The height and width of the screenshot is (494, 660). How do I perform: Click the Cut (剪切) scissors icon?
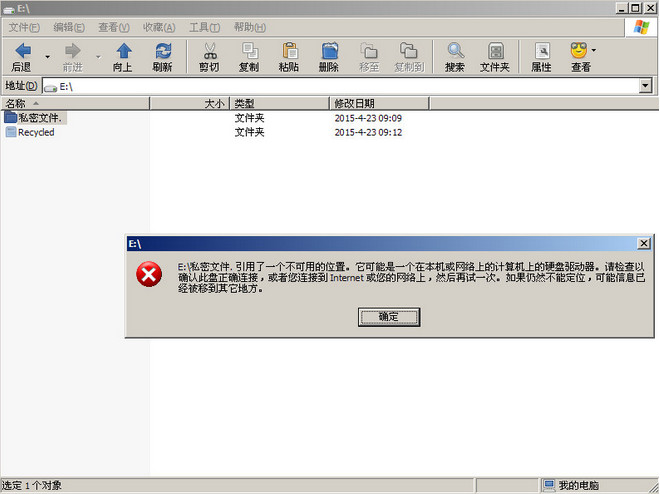[210, 51]
